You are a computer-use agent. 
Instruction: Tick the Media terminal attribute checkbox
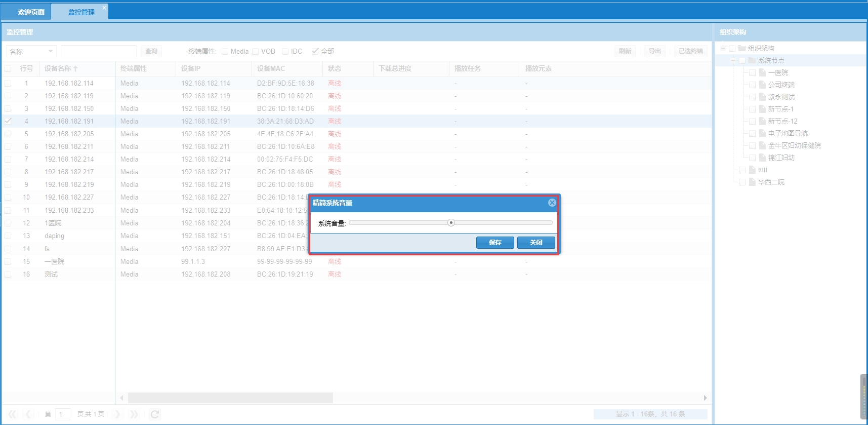coord(225,51)
